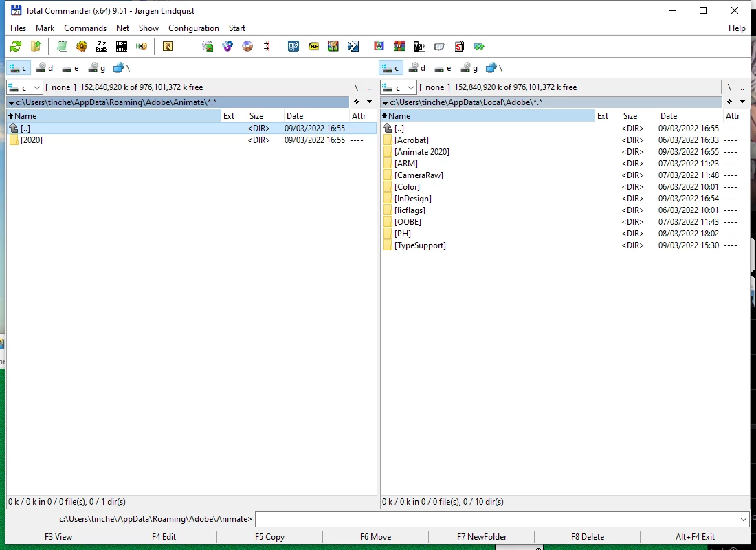The height and width of the screenshot is (550, 756).
Task: Select drive g in left drive bar
Action: point(97,68)
